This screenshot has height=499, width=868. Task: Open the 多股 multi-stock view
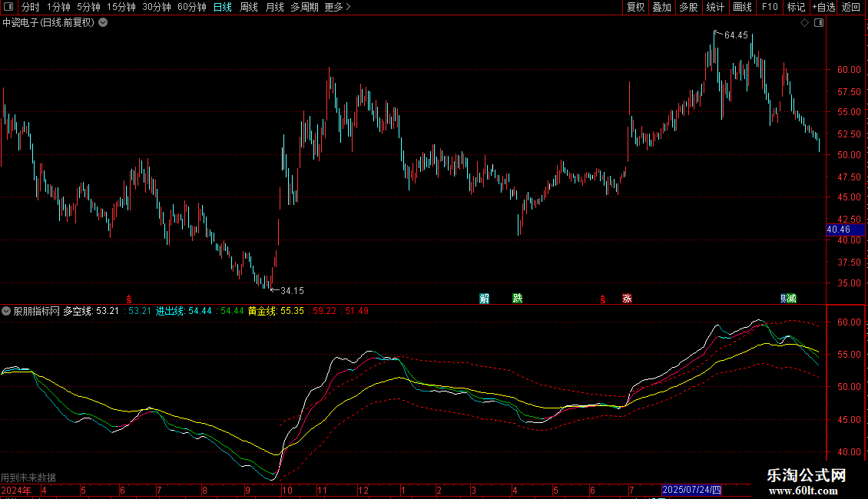(x=688, y=7)
